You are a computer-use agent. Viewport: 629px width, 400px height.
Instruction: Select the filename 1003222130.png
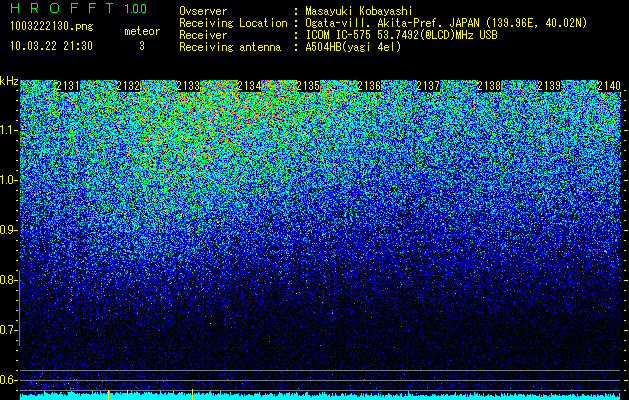coord(52,26)
